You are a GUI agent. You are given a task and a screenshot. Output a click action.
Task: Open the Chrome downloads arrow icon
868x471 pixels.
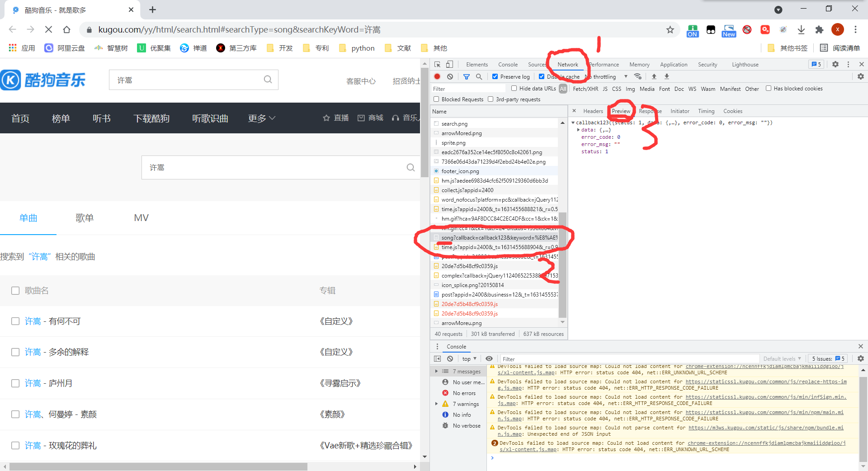coord(801,30)
